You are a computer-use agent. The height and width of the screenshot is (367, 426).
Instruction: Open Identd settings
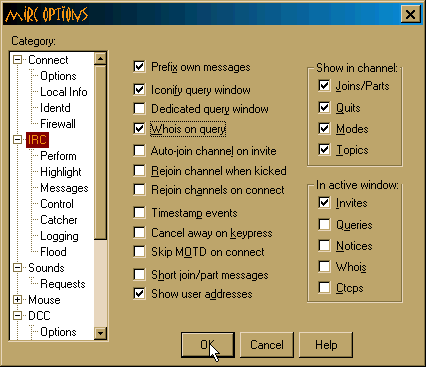55,108
